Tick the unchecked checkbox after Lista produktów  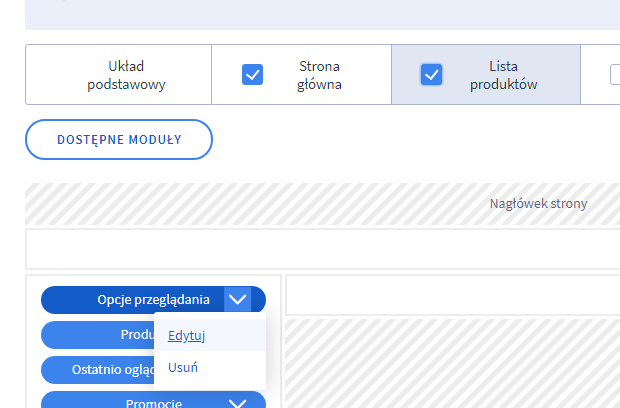[x=614, y=75]
